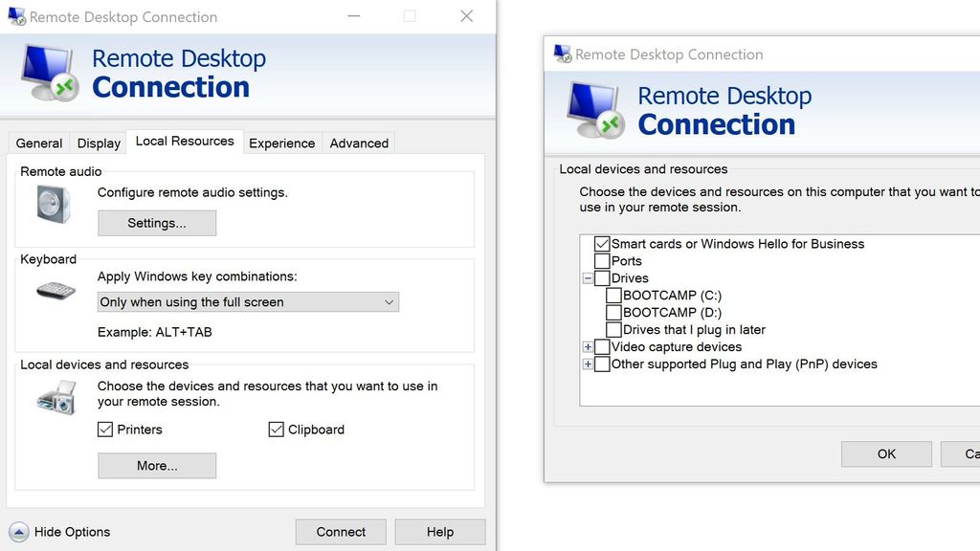This screenshot has width=980, height=551.
Task: Disable Clipboard redirection
Action: 276,430
